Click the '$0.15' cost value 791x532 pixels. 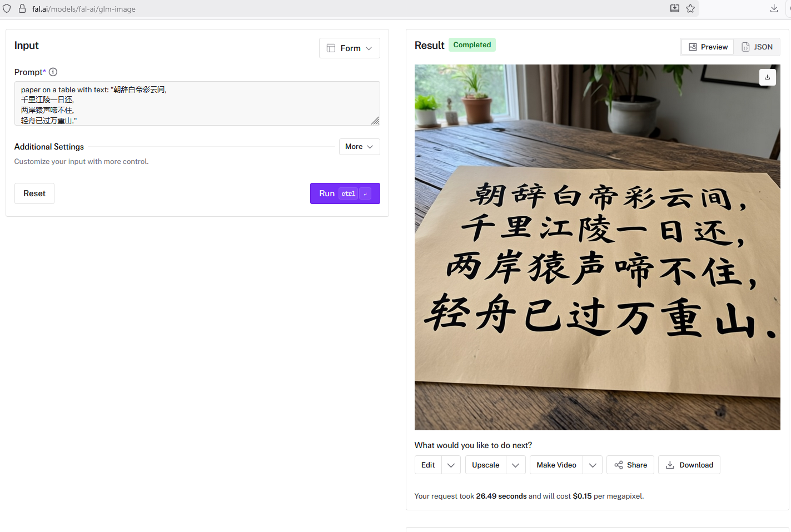pyautogui.click(x=583, y=496)
